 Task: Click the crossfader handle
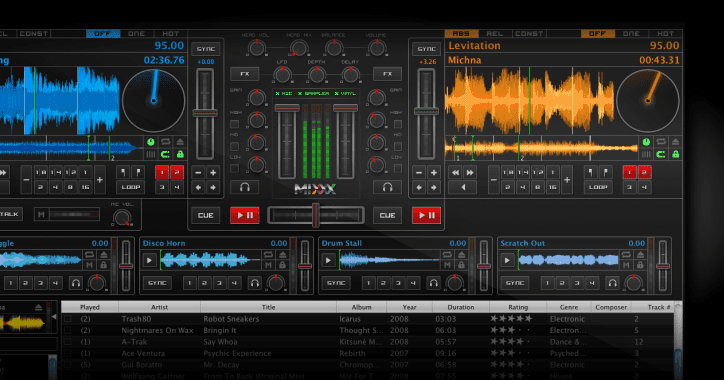pyautogui.click(x=316, y=215)
